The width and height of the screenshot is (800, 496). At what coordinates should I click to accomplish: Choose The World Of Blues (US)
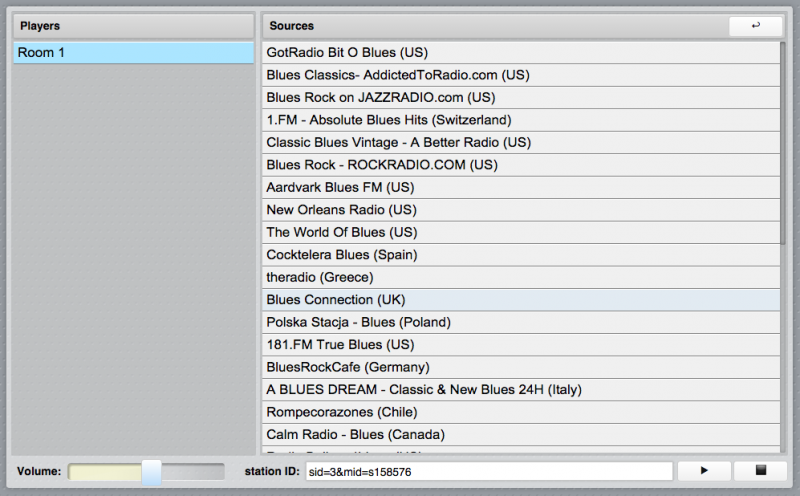point(521,232)
